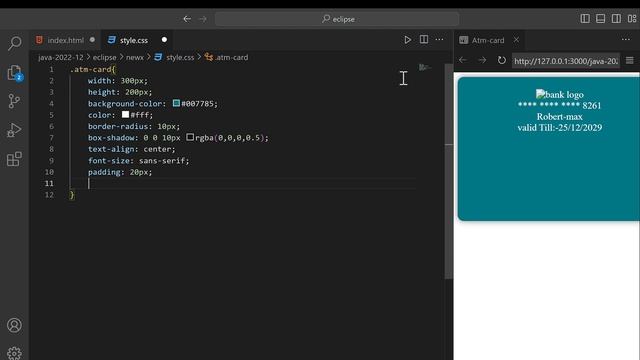Open color picker for rgba(0,0,0,0.5) swatch
The height and width of the screenshot is (360, 640).
190,137
